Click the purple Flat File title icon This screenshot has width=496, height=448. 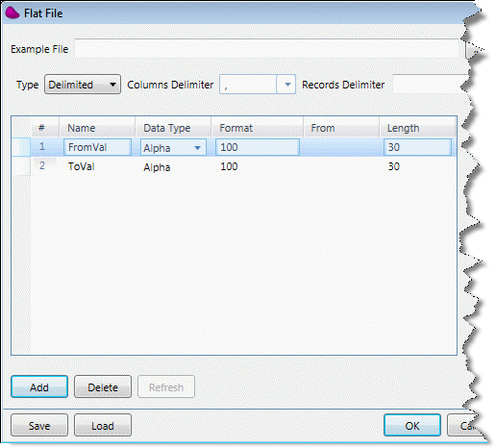click(12, 13)
